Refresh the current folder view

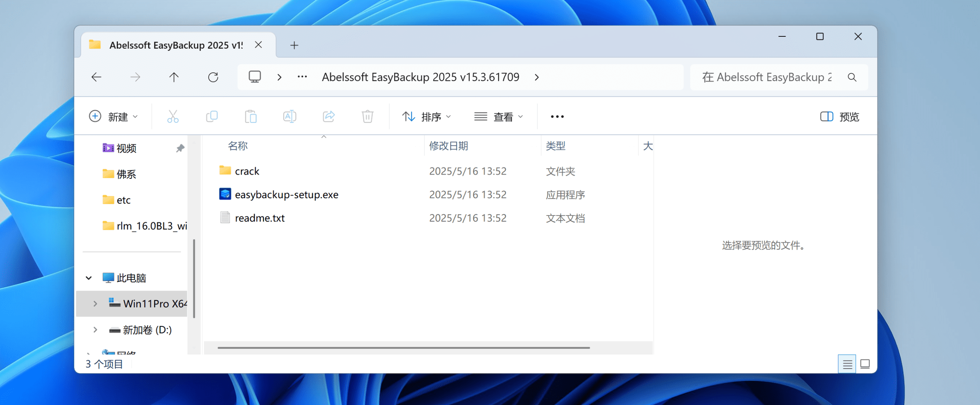tap(213, 77)
